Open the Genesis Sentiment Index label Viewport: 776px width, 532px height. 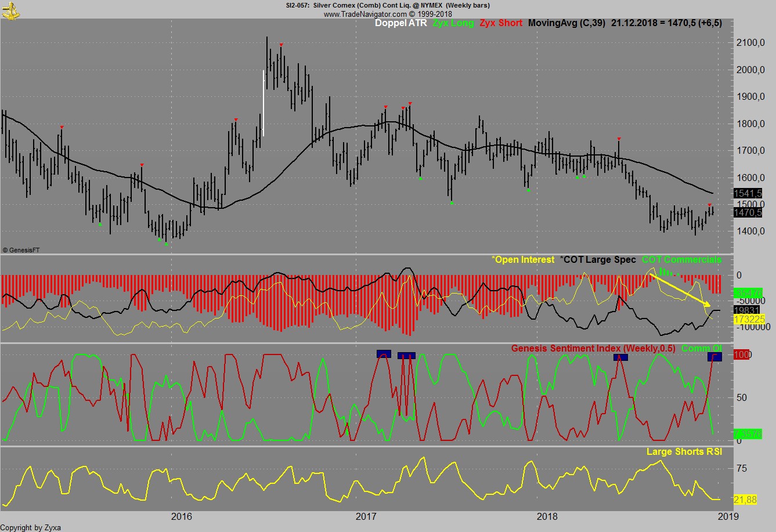[593, 348]
